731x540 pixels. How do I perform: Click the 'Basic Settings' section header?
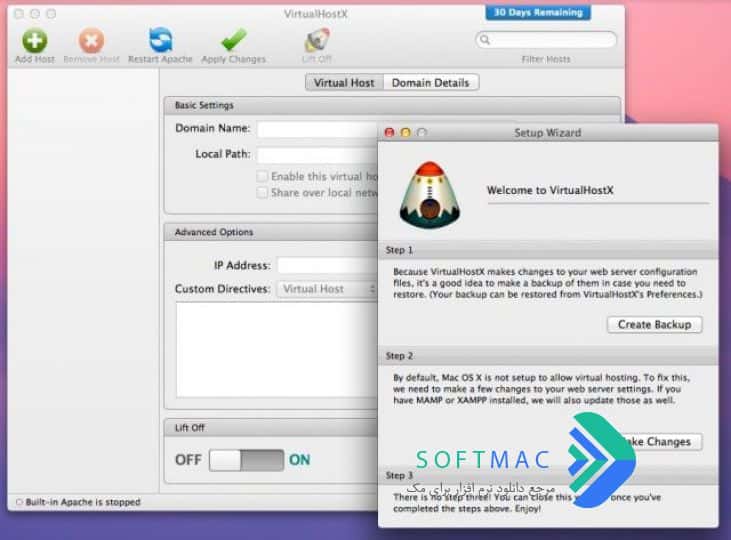204,105
